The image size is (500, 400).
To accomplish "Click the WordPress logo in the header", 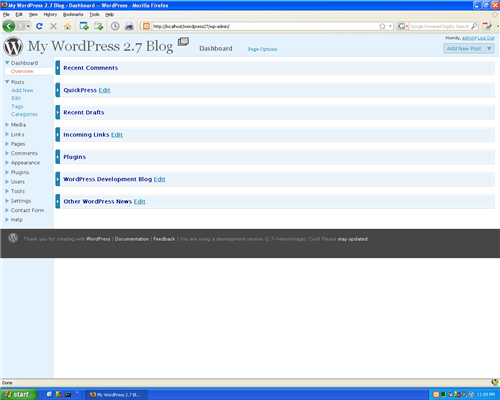I will [13, 46].
